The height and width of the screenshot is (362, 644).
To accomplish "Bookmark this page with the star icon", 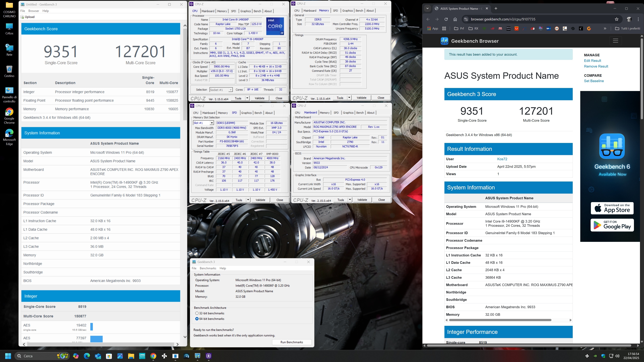I will (x=616, y=19).
